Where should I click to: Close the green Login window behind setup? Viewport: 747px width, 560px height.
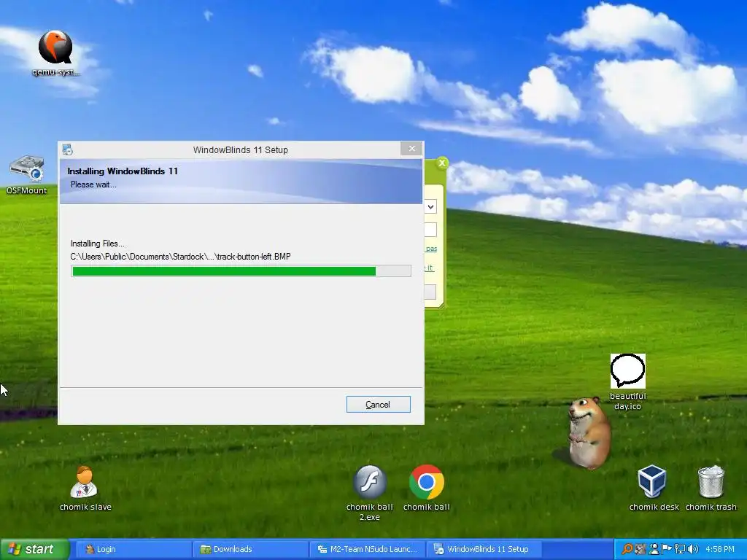click(x=442, y=163)
